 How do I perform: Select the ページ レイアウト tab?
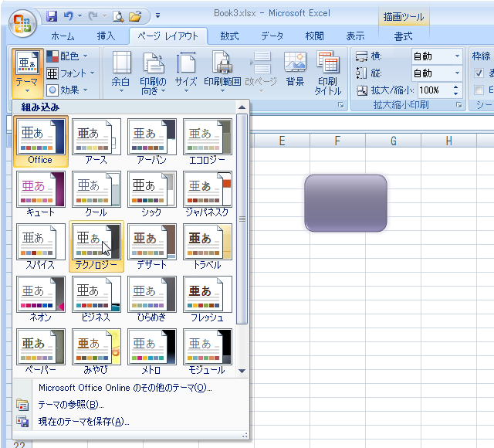(x=168, y=36)
